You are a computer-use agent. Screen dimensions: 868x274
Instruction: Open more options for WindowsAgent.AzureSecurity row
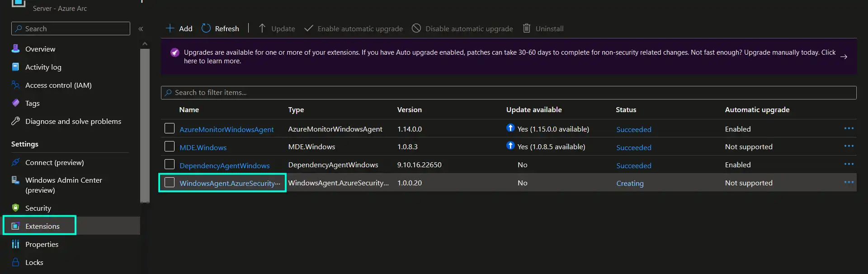pos(849,182)
